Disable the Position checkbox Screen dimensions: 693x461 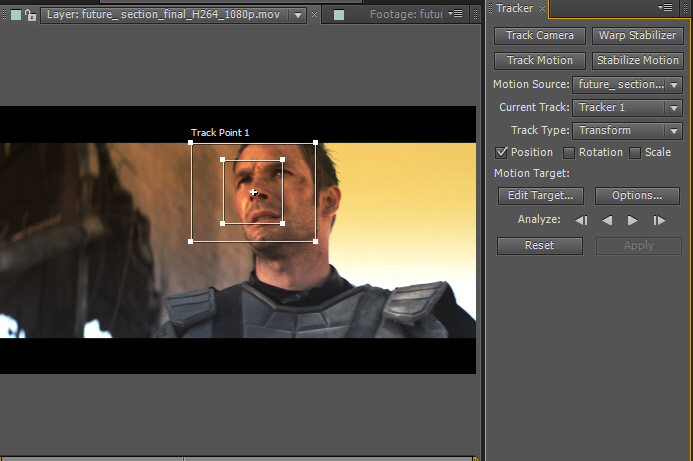[503, 153]
